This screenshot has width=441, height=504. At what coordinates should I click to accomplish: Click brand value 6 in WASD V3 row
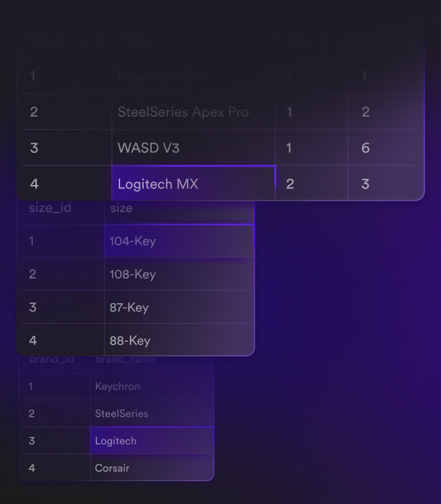point(366,148)
